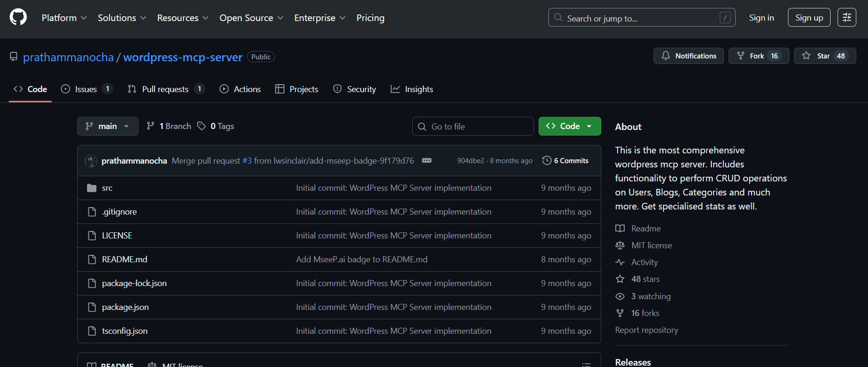Click the GitHub logo icon
This screenshot has width=868, height=367.
(18, 18)
